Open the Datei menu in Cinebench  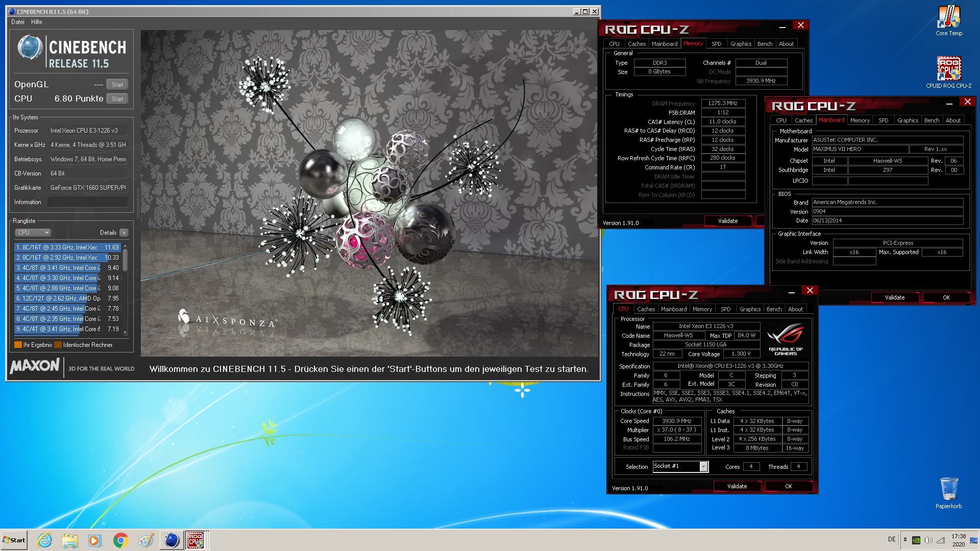point(18,22)
